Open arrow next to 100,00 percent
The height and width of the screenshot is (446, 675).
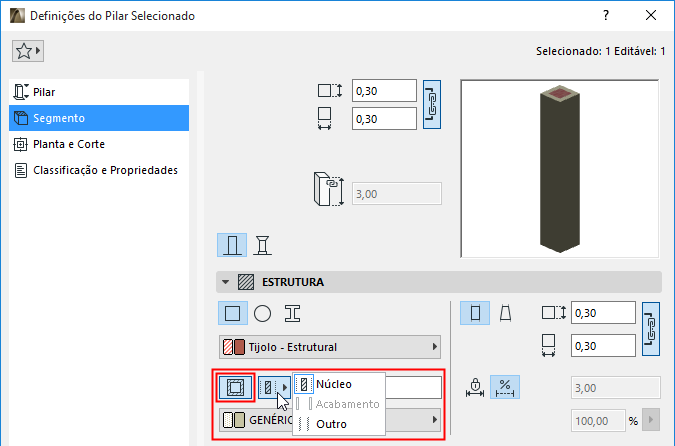click(651, 420)
